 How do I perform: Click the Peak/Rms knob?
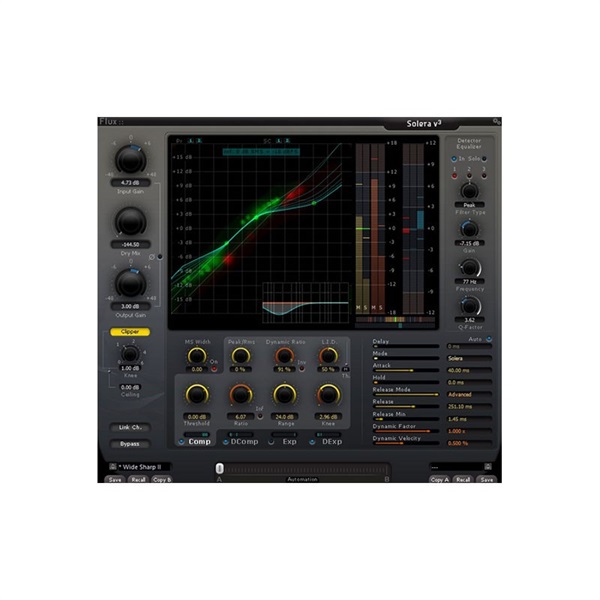point(241,356)
